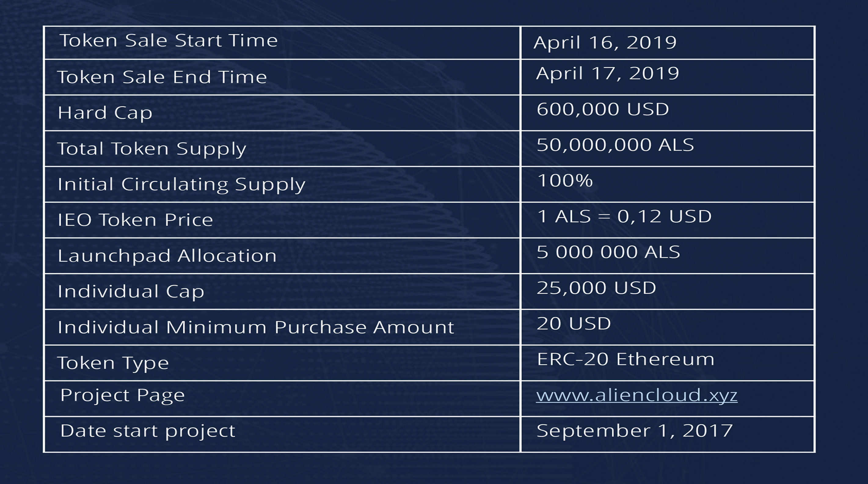
Task: Click the Token Sale Start Time label
Action: (x=169, y=40)
